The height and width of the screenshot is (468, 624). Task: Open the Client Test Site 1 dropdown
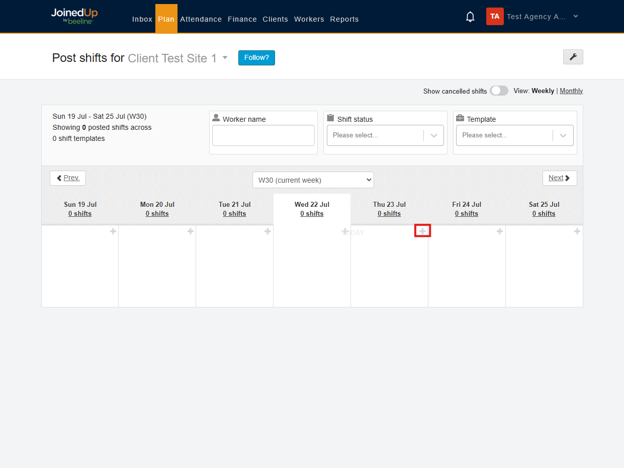click(225, 58)
